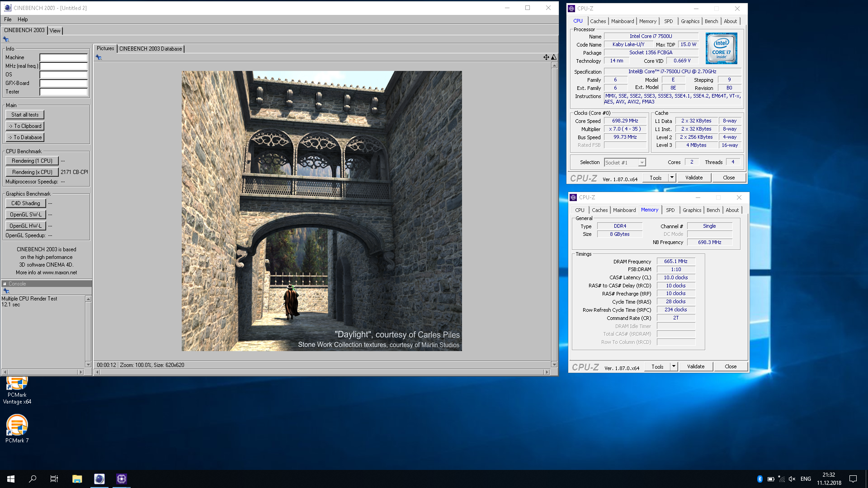Open the notification center icon
The image size is (868, 488).
pyautogui.click(x=853, y=479)
